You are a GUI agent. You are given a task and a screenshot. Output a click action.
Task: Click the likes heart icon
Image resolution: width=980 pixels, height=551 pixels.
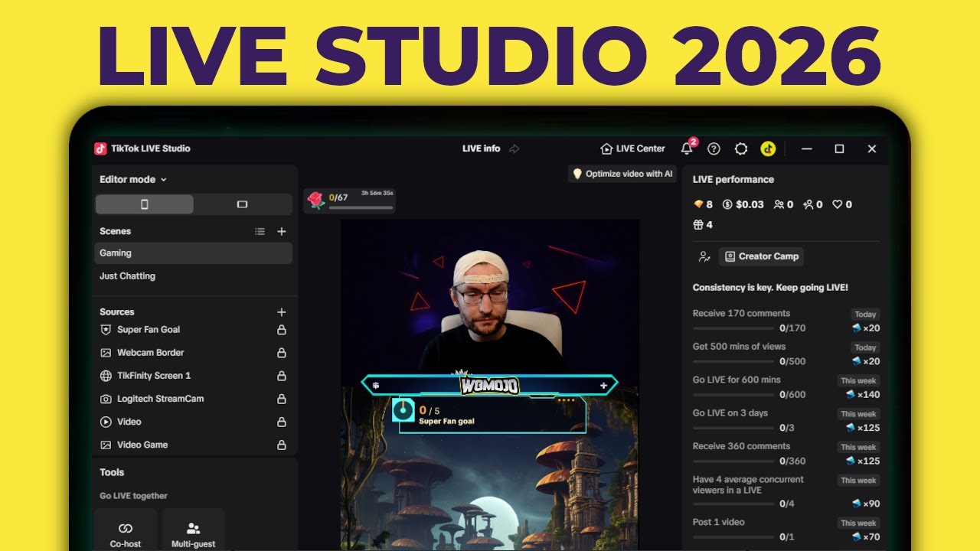tap(837, 204)
